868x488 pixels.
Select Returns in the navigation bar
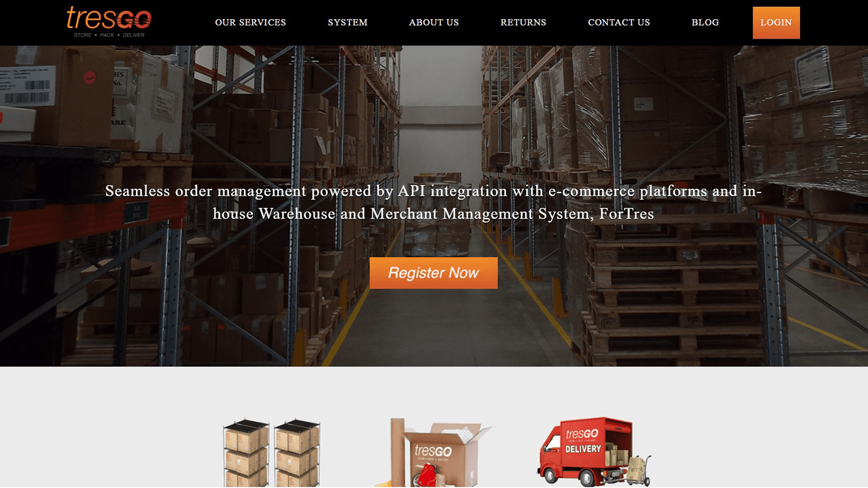click(x=524, y=22)
